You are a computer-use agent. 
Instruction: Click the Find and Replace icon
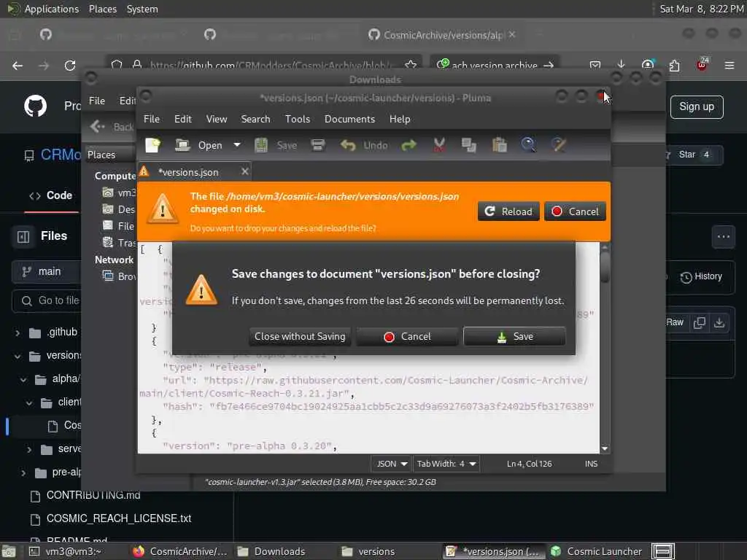point(558,145)
